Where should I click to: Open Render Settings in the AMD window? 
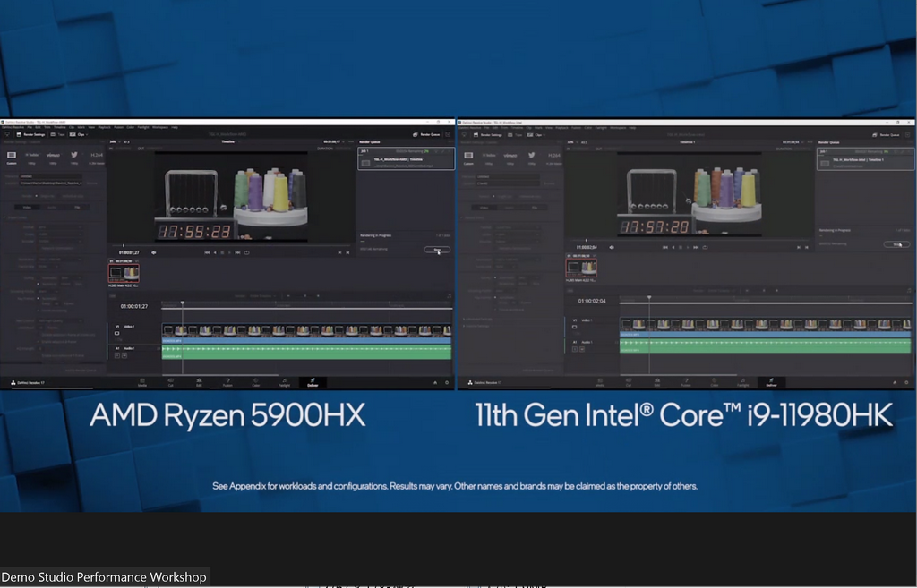30,134
